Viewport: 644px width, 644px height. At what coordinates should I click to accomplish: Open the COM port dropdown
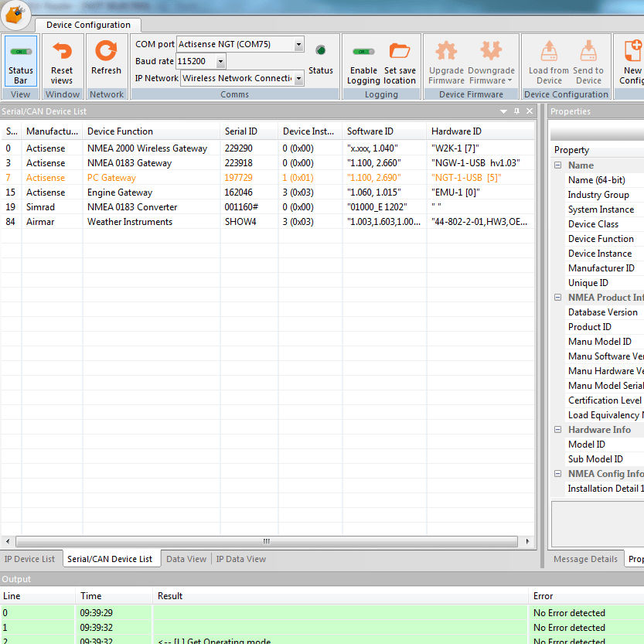point(300,44)
